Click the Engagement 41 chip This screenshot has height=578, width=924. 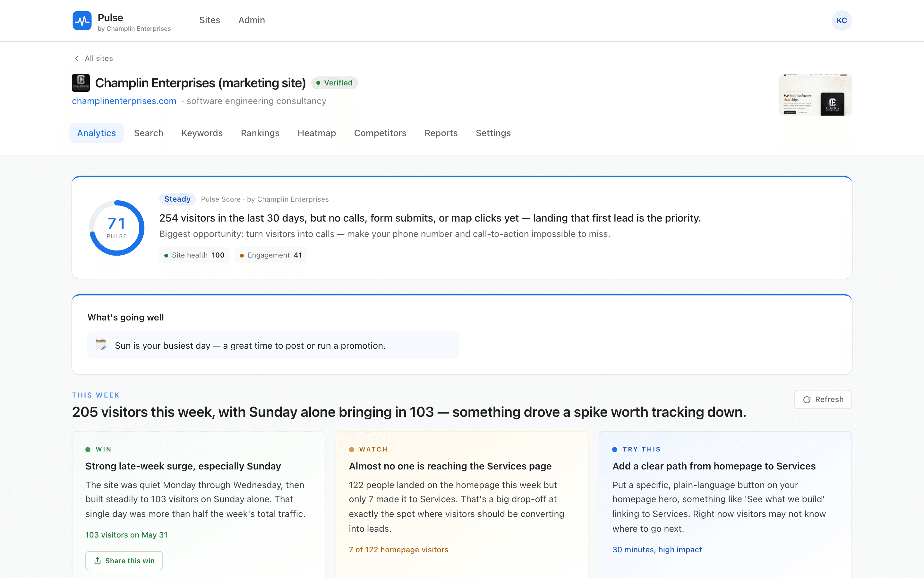(x=271, y=255)
